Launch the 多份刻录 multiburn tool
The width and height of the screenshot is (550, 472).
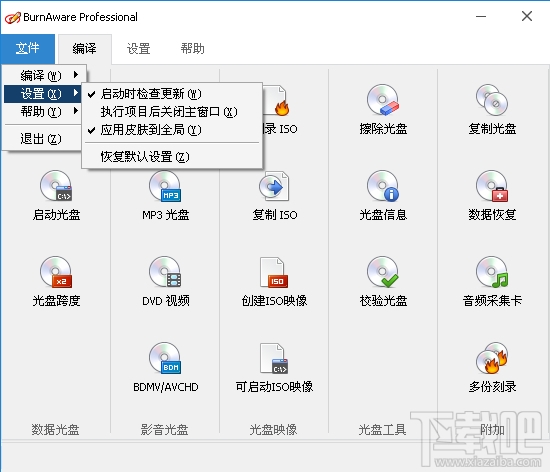(492, 368)
